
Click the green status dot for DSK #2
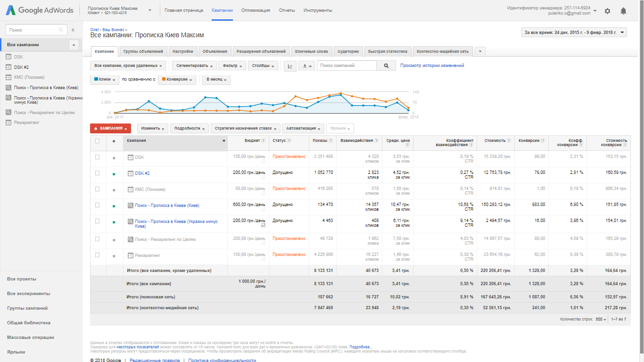coord(114,173)
